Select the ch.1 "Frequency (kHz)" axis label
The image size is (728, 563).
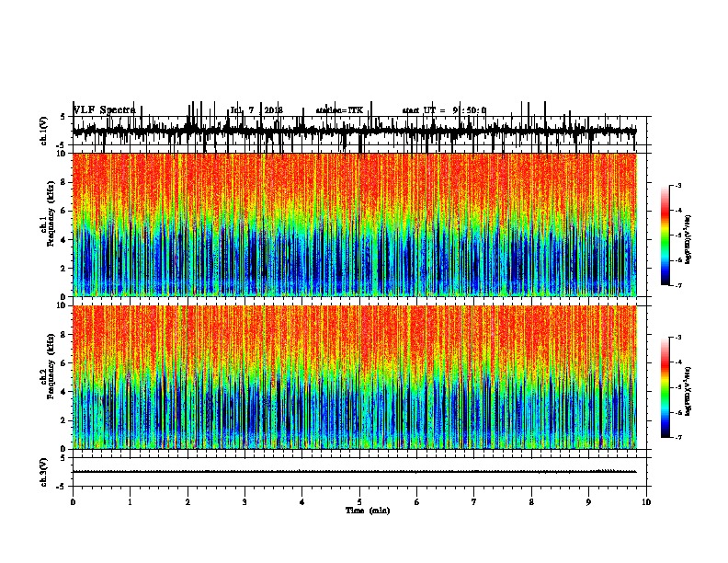(51, 214)
